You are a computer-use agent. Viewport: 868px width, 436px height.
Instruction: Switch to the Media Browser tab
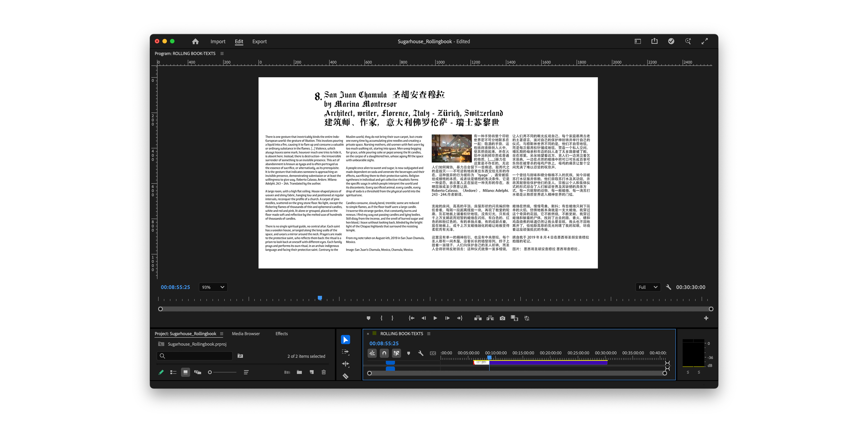click(x=245, y=334)
